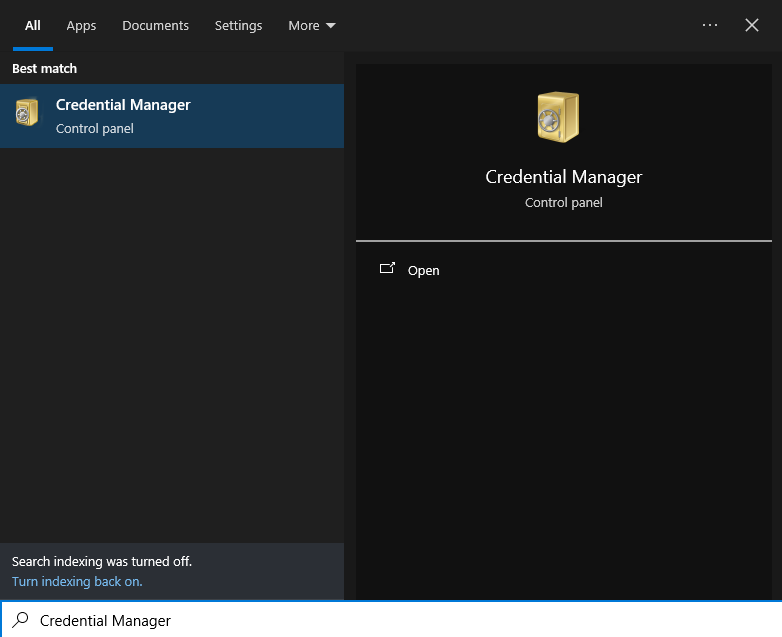Switch to the Apps tab

click(81, 25)
